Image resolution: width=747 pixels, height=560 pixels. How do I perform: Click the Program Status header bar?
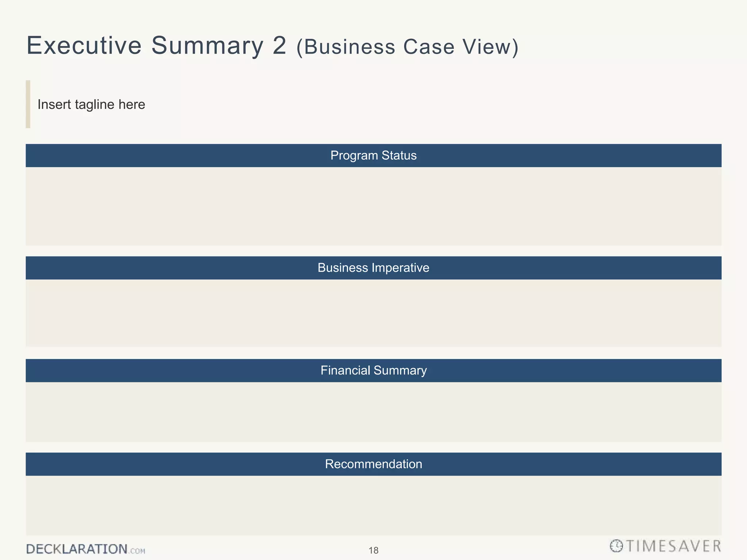pos(373,156)
